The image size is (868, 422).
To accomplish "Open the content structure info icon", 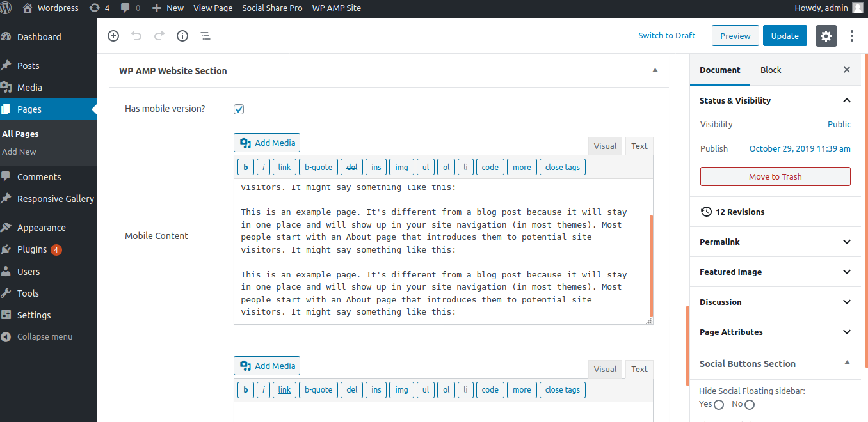I will (x=182, y=36).
